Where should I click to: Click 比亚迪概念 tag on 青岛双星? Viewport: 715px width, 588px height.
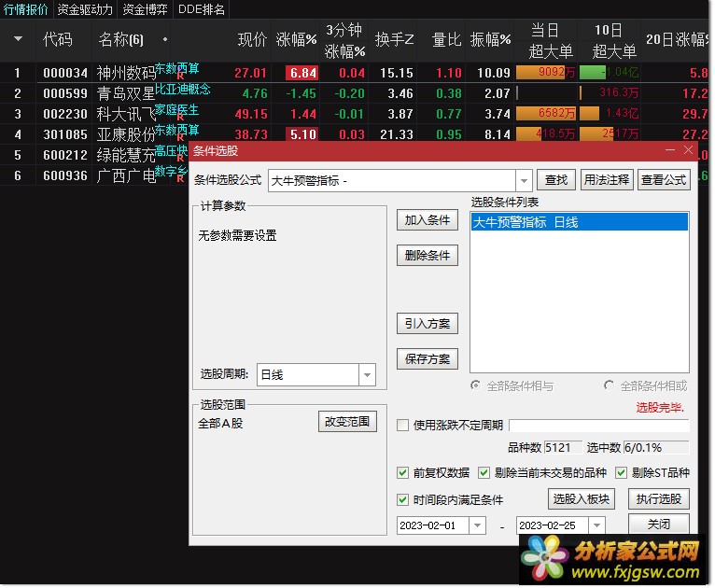[x=183, y=89]
